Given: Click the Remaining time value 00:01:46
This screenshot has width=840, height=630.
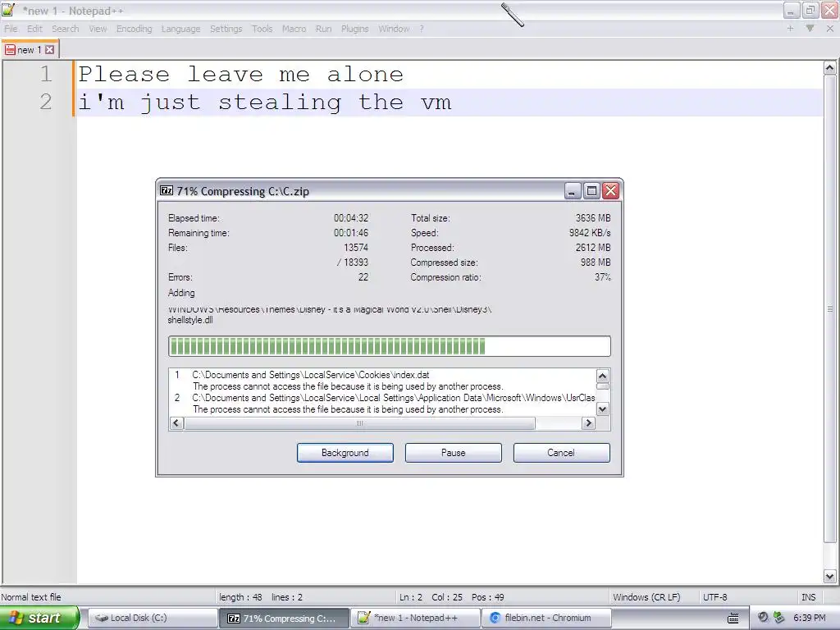Looking at the screenshot, I should point(351,233).
